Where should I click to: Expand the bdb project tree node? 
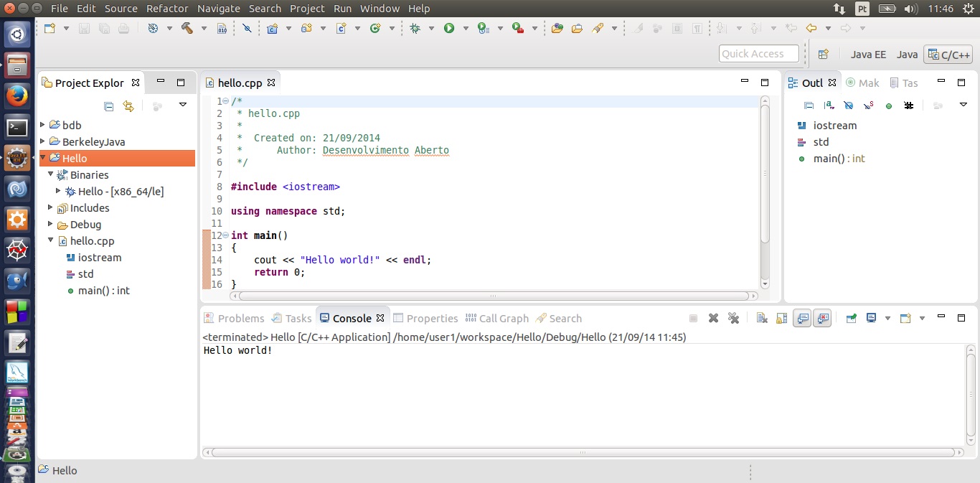43,125
